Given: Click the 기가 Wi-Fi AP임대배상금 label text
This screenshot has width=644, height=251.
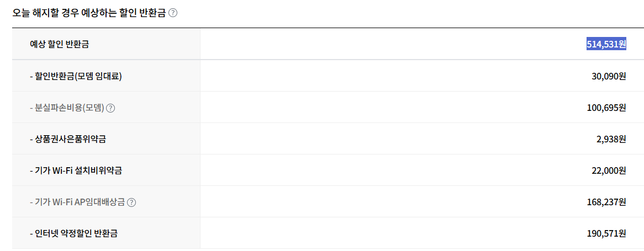Looking at the screenshot, I should (x=78, y=202).
